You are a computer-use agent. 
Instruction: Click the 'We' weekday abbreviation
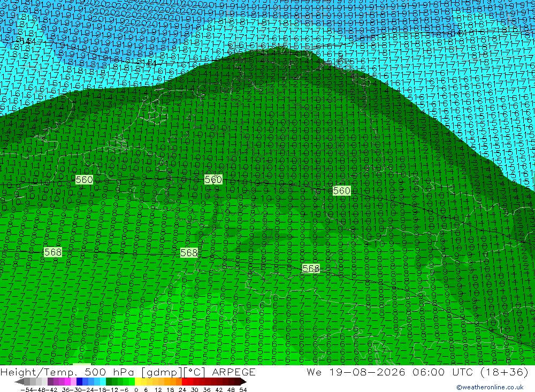[314, 372]
